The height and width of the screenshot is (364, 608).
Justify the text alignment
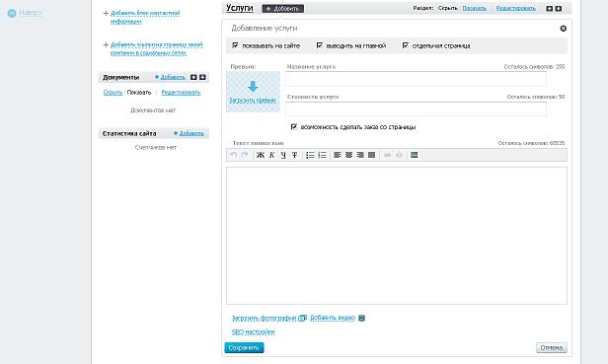coord(371,155)
